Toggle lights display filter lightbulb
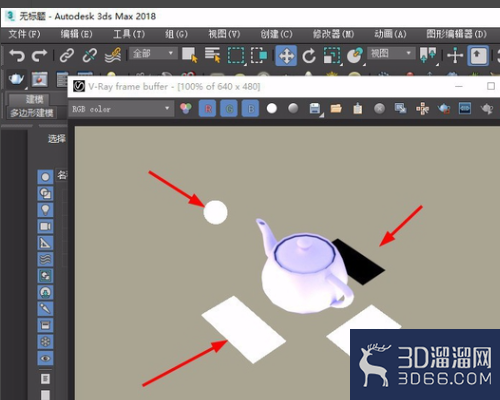 pyautogui.click(x=45, y=210)
